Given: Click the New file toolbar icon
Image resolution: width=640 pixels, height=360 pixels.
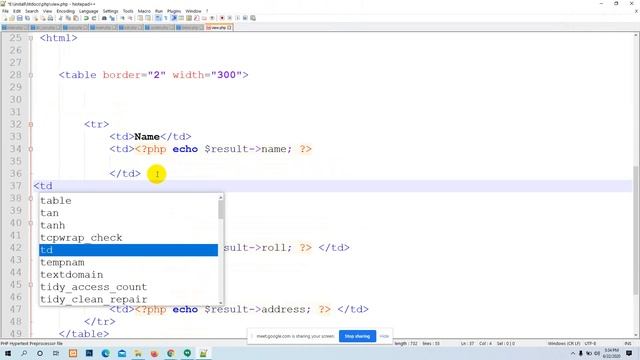Looking at the screenshot, I should pos(5,18).
